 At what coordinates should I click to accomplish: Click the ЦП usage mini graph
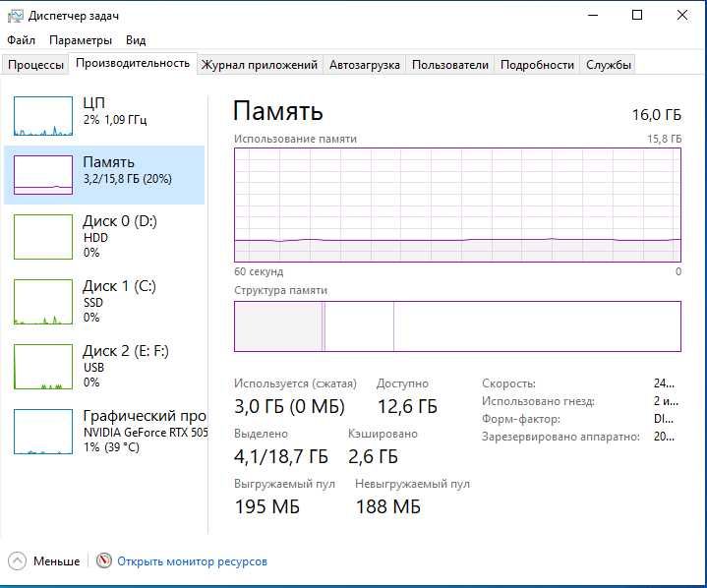[43, 116]
